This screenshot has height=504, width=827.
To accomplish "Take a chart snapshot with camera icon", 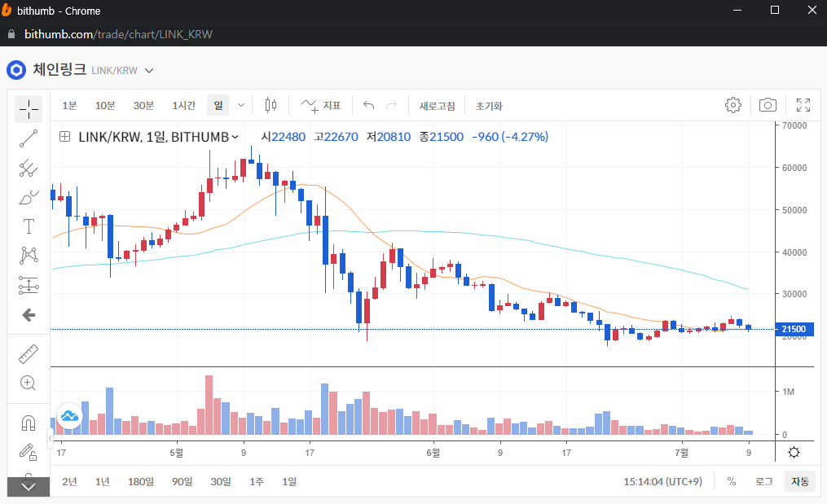I will click(768, 105).
